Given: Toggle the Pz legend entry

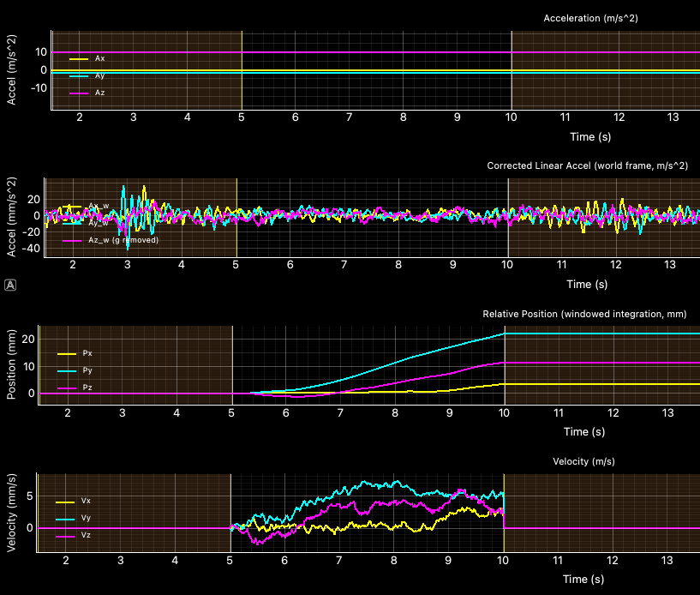Looking at the screenshot, I should pos(87,388).
